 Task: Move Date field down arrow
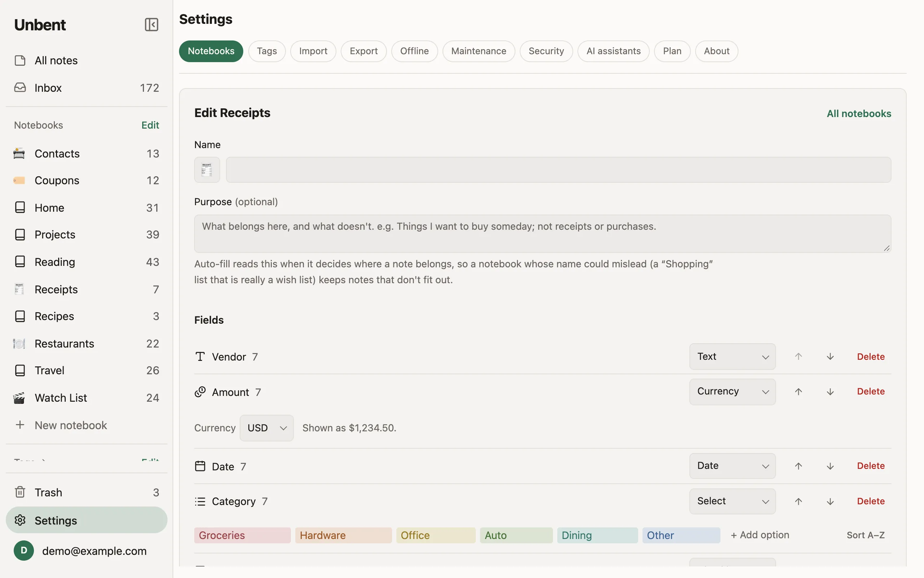pos(830,466)
